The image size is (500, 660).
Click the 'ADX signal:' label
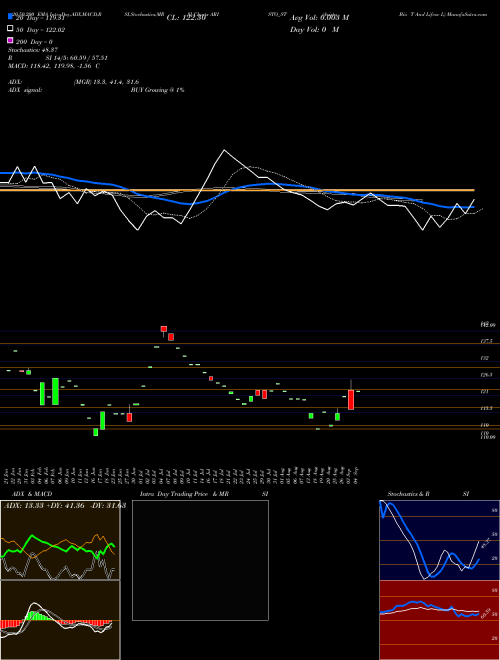[25, 90]
